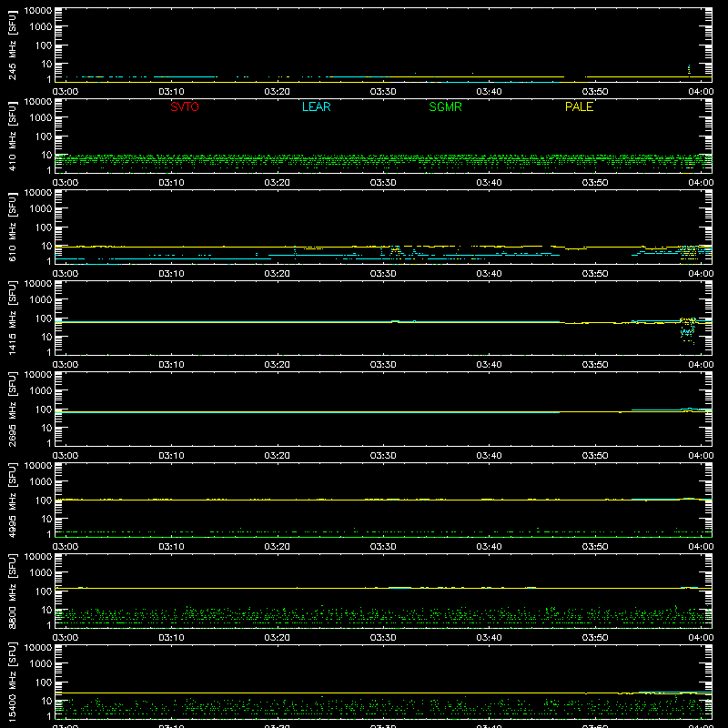The image size is (728, 728).
Task: Click 03:50 time label below 2695 MHz panel
Action: (595, 456)
